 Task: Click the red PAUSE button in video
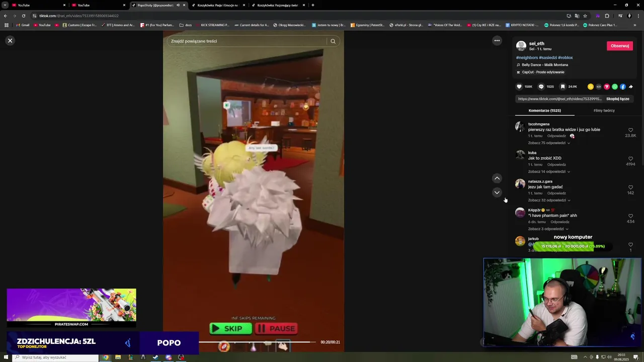[x=276, y=328]
